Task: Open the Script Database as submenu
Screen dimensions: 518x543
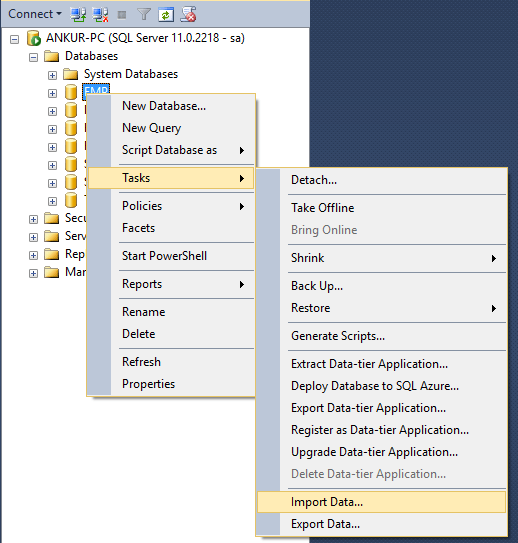Action: (x=171, y=150)
